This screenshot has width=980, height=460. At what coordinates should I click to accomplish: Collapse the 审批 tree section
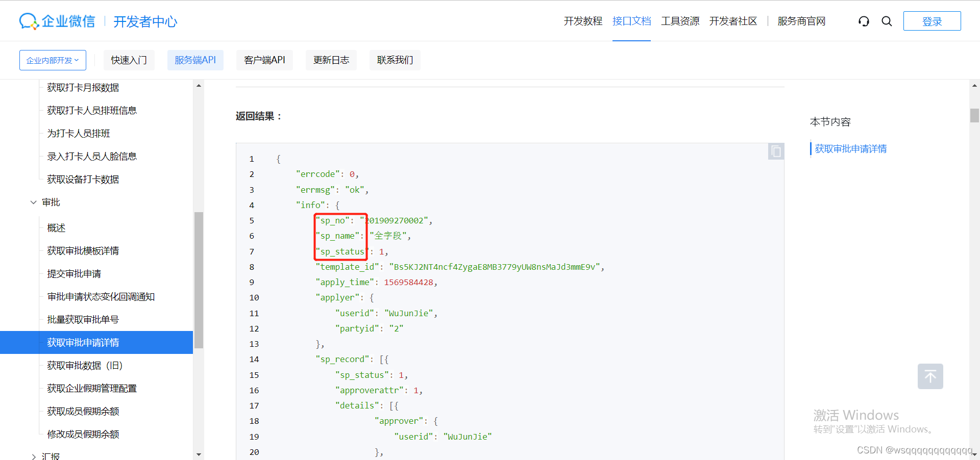(33, 202)
